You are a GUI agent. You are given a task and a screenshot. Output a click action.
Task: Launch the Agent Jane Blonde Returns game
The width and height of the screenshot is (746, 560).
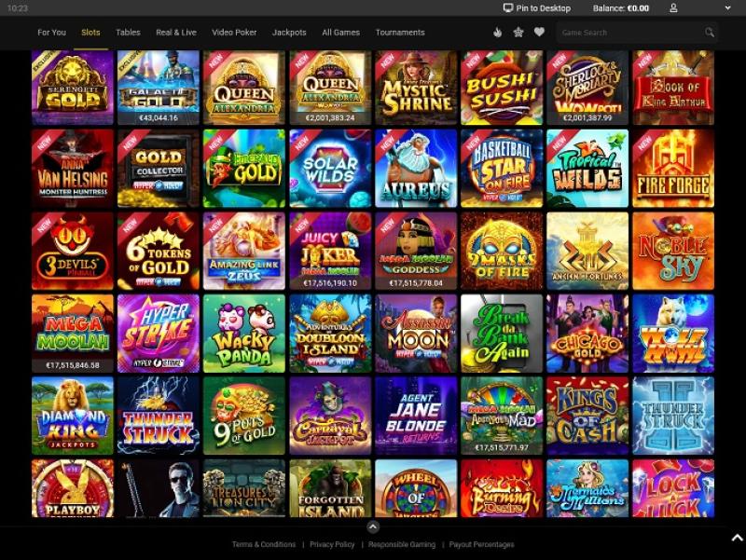(x=416, y=416)
